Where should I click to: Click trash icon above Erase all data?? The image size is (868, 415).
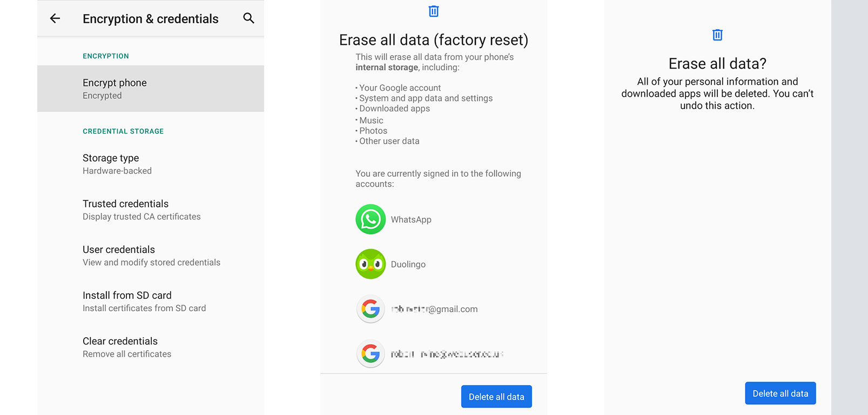pos(717,35)
